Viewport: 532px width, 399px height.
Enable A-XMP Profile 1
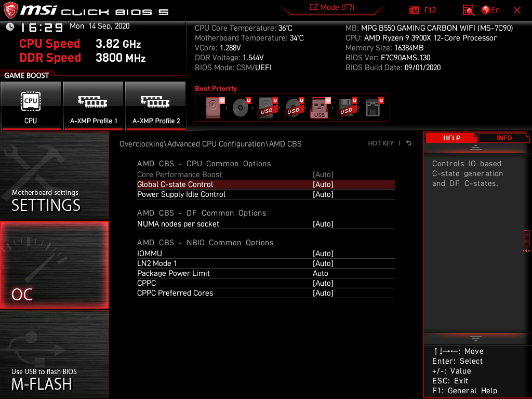94,106
